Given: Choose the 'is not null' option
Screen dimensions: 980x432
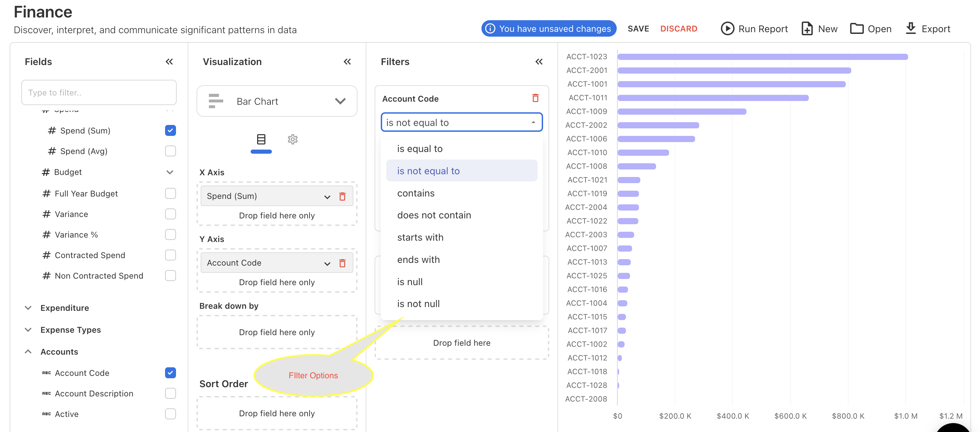Looking at the screenshot, I should 418,304.
